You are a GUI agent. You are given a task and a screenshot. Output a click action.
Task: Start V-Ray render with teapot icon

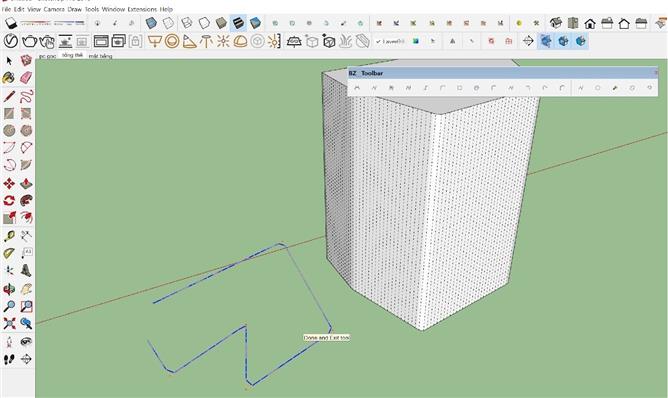[29, 41]
